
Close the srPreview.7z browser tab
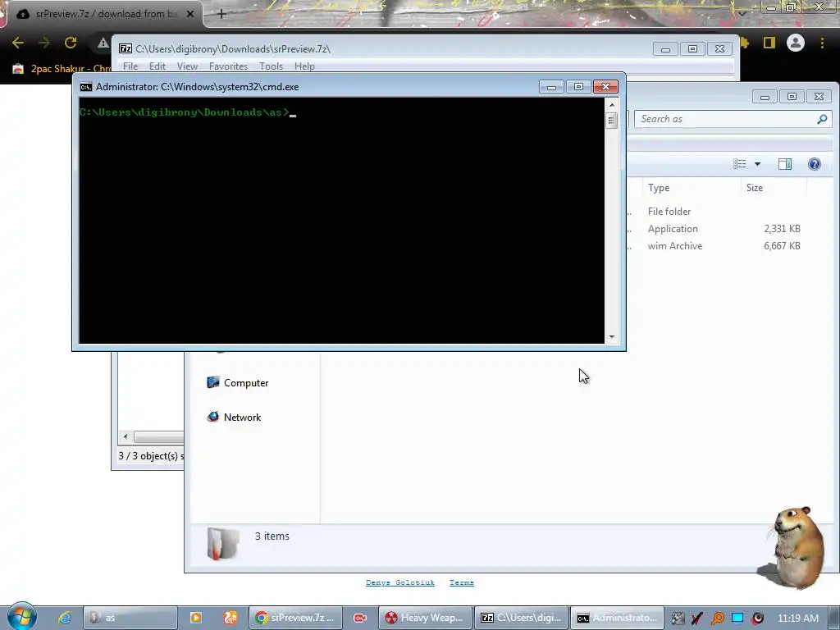pyautogui.click(x=190, y=14)
